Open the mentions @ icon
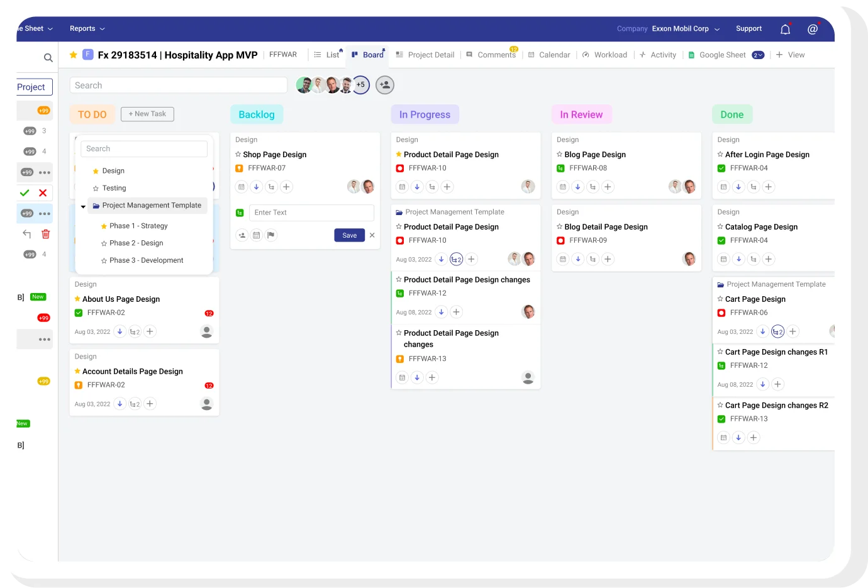This screenshot has width=868, height=588. pyautogui.click(x=813, y=29)
